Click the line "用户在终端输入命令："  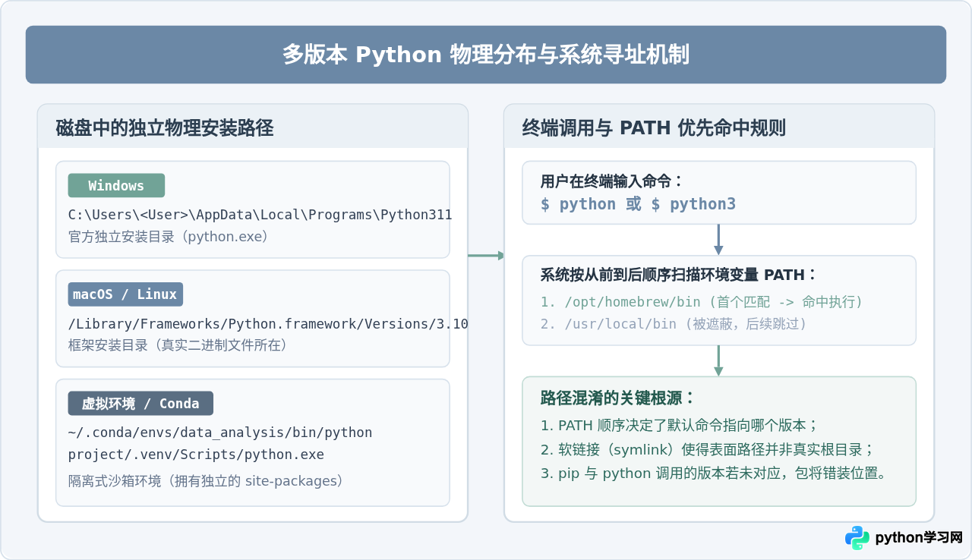click(x=612, y=181)
